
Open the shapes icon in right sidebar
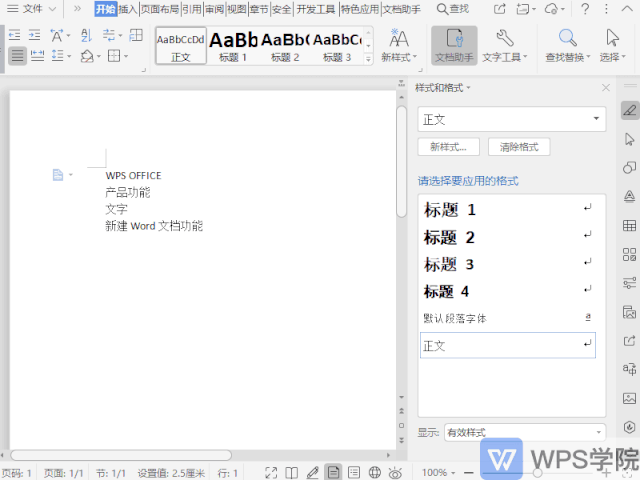629,168
